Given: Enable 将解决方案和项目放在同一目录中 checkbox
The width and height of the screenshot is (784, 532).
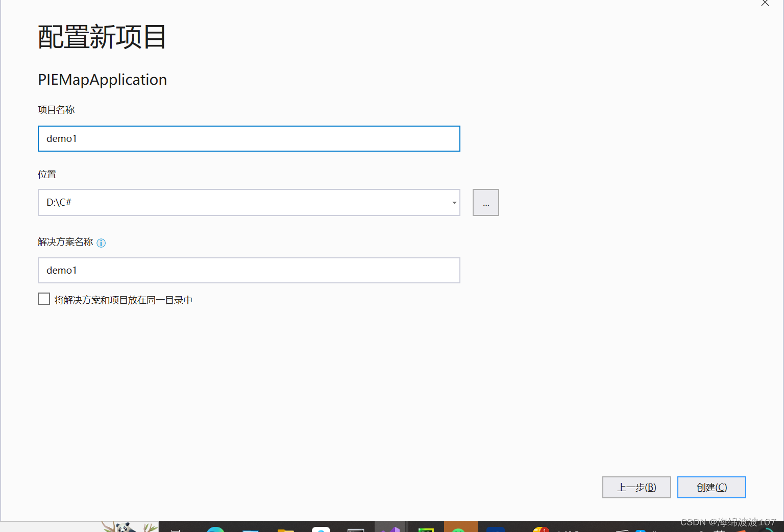Looking at the screenshot, I should 44,299.
